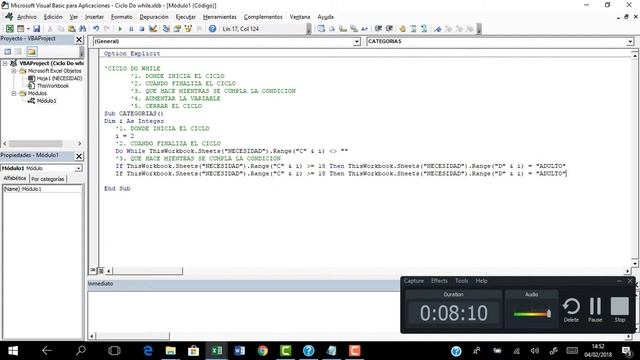640x360 pixels.
Task: Toggle Breakpoint with the hand icon
Action: 402,29
